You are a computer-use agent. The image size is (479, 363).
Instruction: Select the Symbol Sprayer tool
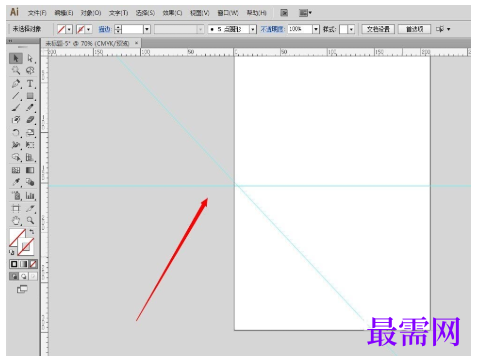point(16,195)
